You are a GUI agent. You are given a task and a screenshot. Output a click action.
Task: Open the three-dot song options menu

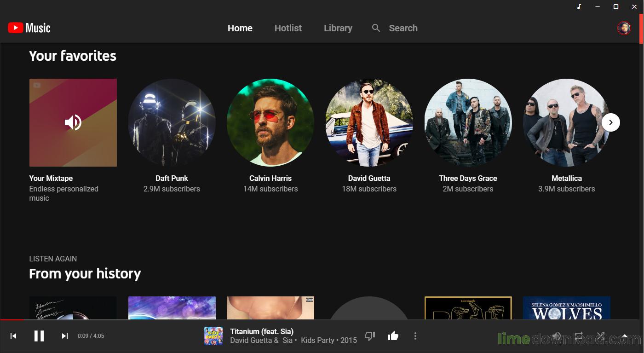pyautogui.click(x=415, y=336)
